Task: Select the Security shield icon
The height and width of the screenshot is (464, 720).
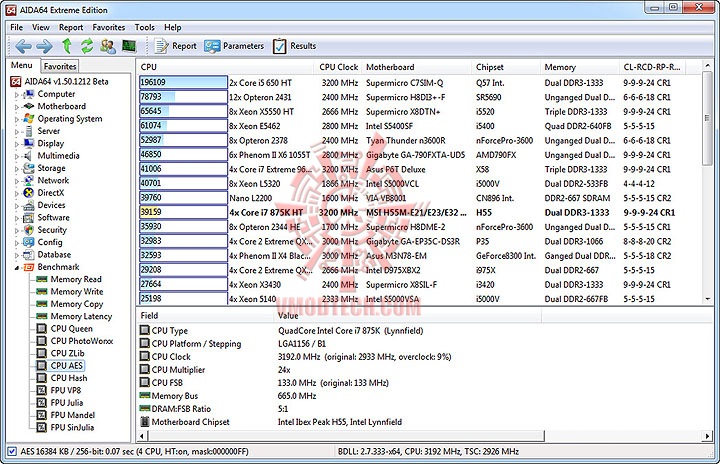Action: 29,230
